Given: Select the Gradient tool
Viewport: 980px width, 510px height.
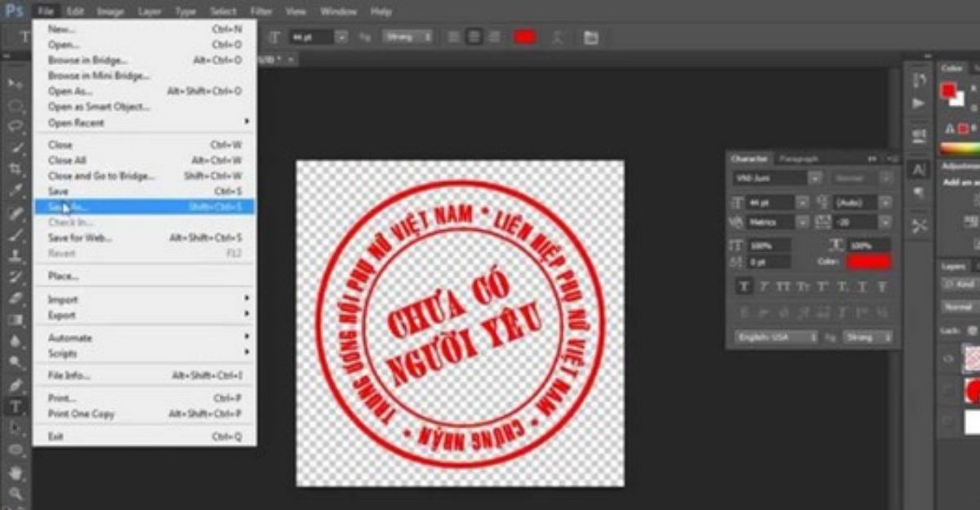Looking at the screenshot, I should tap(15, 320).
